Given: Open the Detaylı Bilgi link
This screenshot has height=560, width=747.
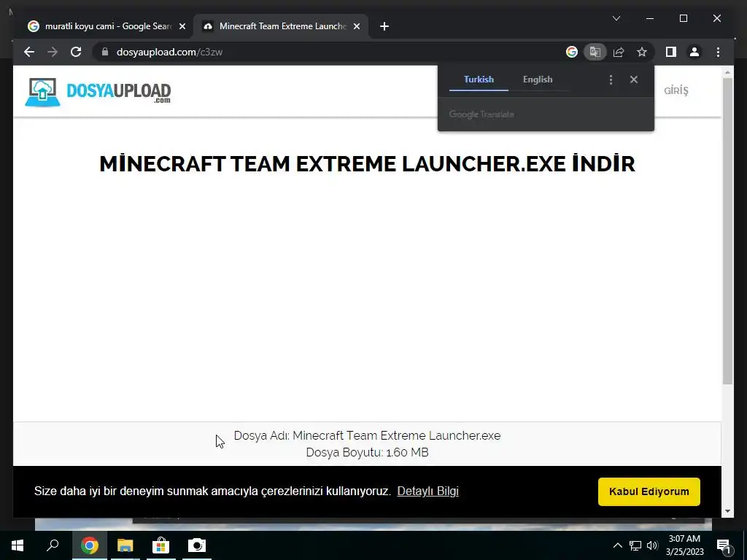Looking at the screenshot, I should pyautogui.click(x=427, y=491).
